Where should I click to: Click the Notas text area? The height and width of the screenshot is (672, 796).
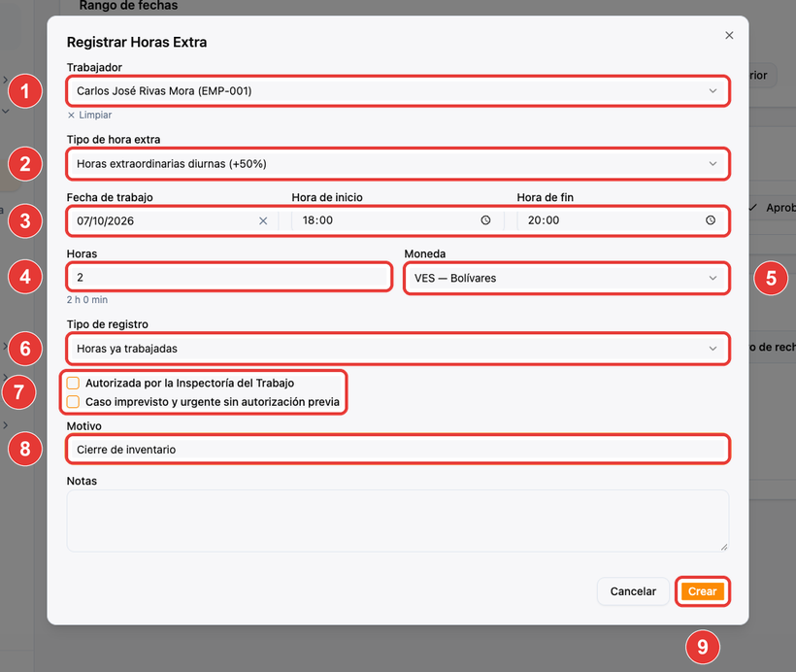398,521
